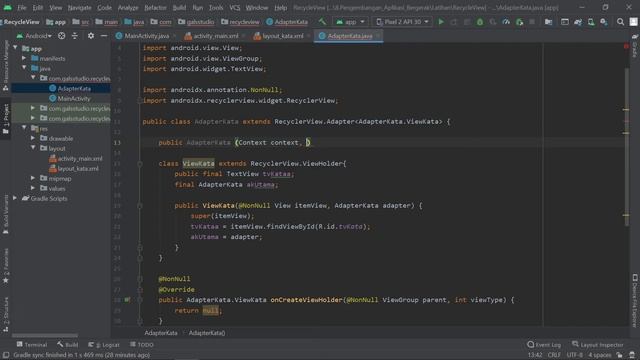Open the VCS menu
640x360 pixels.
tap(235, 8)
